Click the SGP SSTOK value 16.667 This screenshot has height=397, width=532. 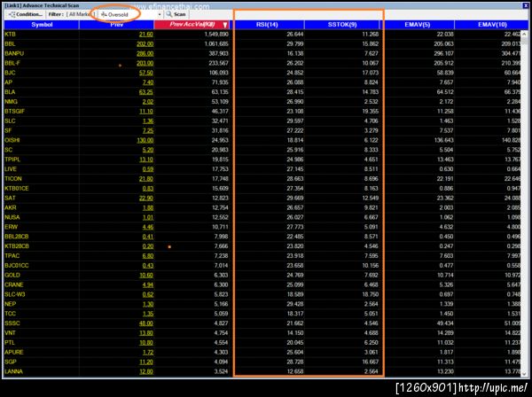(x=370, y=362)
